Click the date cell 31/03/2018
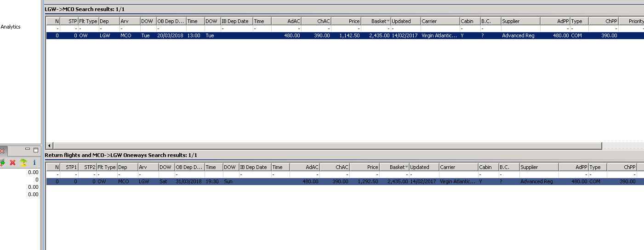 point(189,181)
